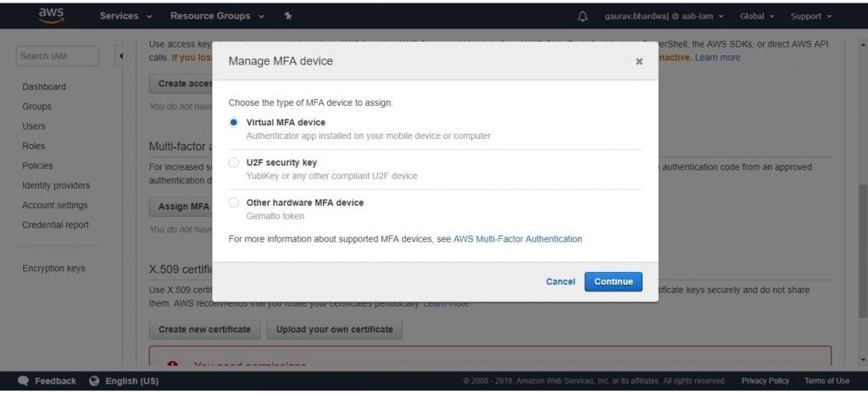Open Groups in IAM sidebar
This screenshot has width=868, height=393.
(36, 106)
